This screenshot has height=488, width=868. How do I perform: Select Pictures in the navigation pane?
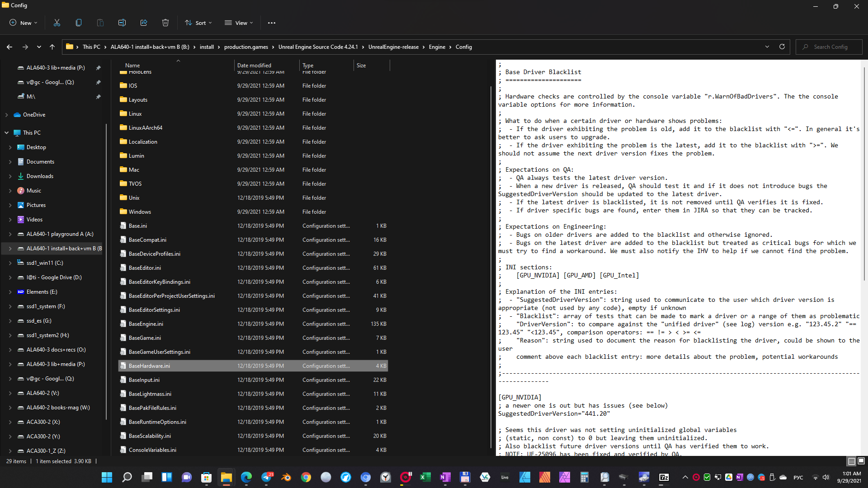coord(36,205)
